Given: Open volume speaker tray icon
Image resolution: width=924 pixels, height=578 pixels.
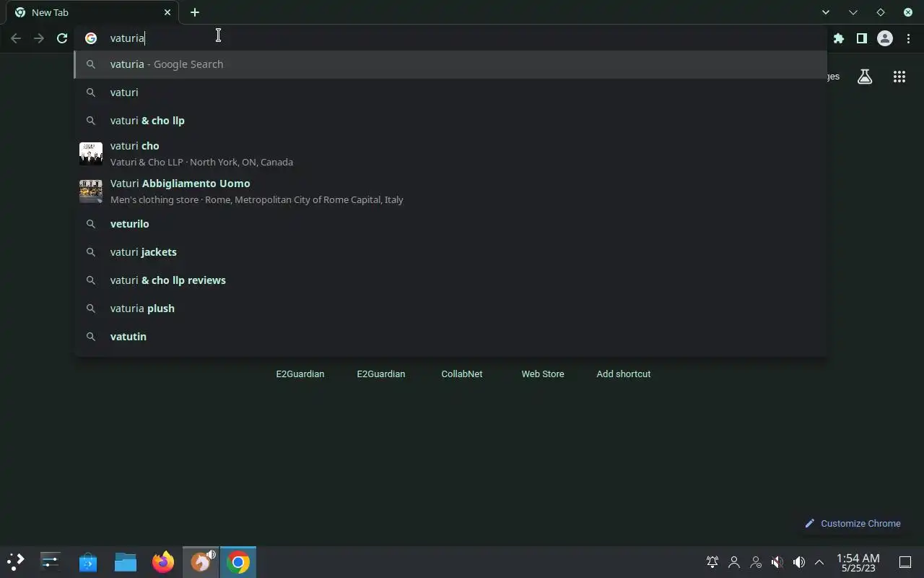Looking at the screenshot, I should 798,561.
